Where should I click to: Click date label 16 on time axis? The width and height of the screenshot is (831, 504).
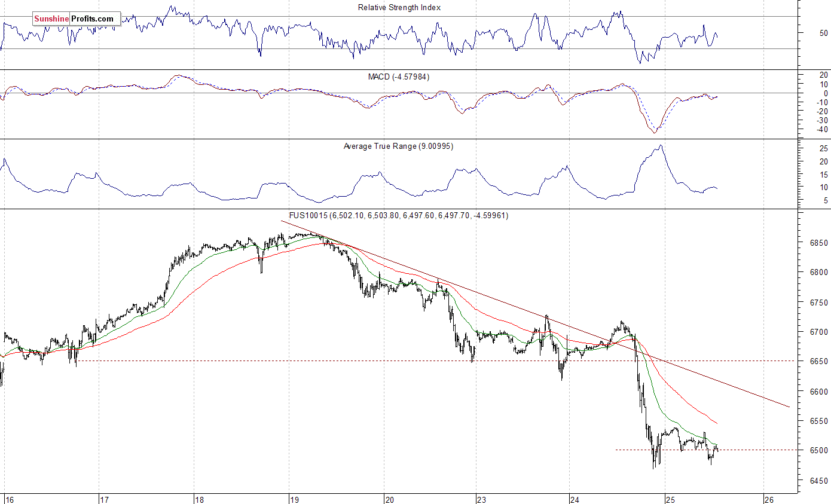tap(8, 499)
